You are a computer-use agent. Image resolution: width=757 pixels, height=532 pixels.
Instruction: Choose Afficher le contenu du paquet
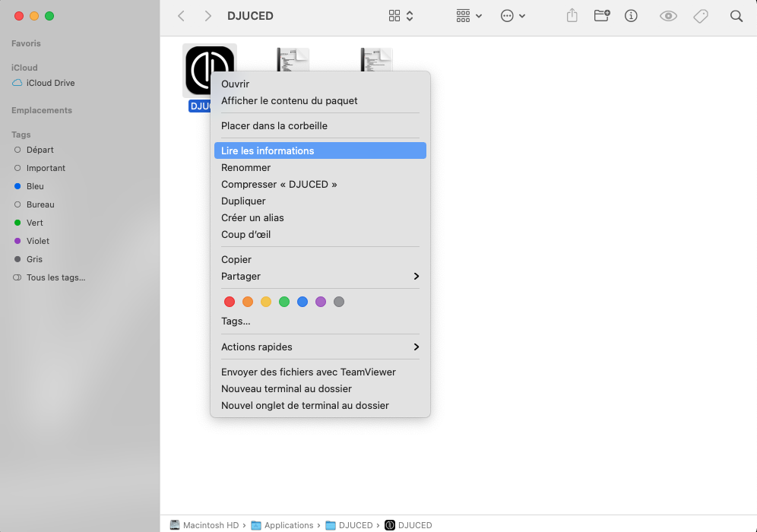(289, 100)
